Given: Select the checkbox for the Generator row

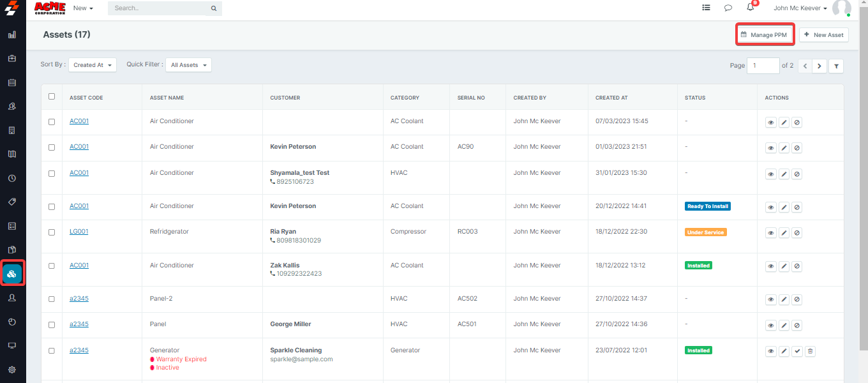Looking at the screenshot, I should click(52, 351).
